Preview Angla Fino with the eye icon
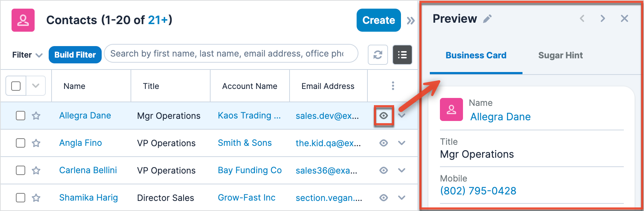This screenshot has width=644, height=211. [384, 143]
